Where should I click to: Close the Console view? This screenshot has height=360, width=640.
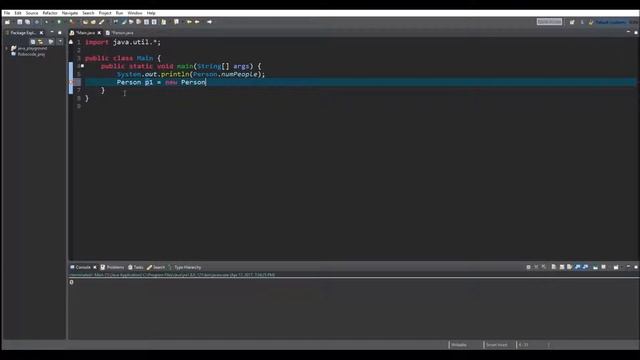click(x=95, y=267)
